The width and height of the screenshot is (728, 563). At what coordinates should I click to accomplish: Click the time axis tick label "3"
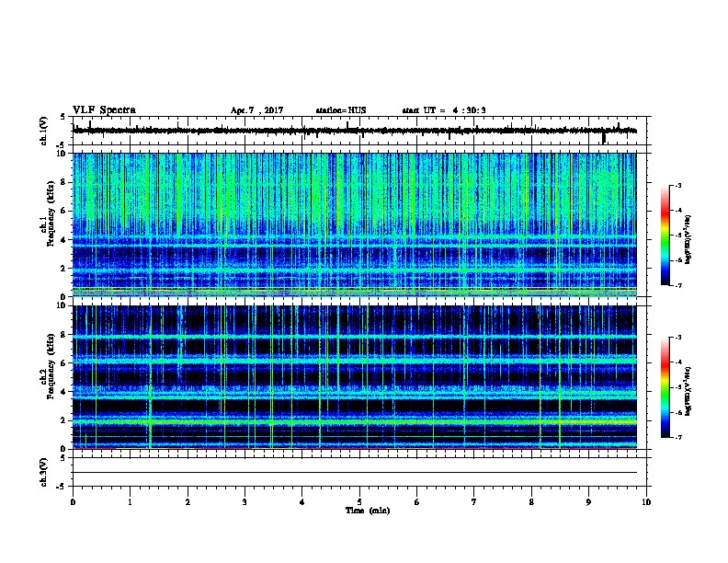(x=245, y=502)
